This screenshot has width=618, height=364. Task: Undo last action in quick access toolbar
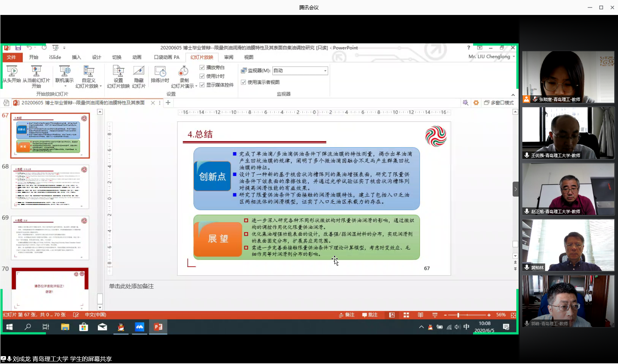tap(29, 48)
